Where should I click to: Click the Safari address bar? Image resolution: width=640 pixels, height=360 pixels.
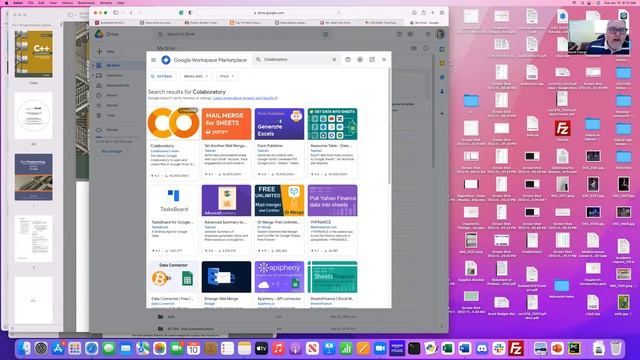tap(269, 13)
